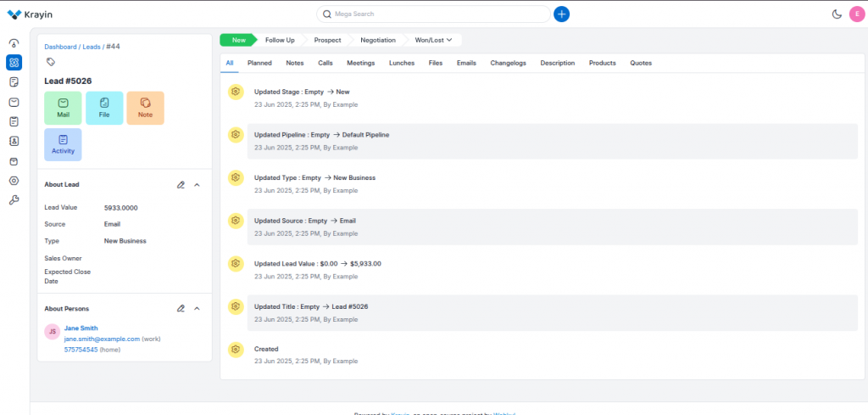Switch to the Files tab
The height and width of the screenshot is (415, 868).
click(x=436, y=63)
